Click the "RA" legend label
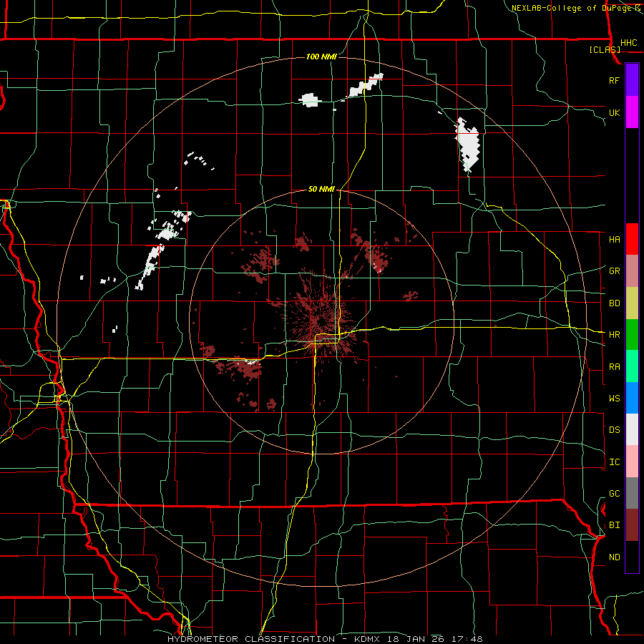 click(615, 367)
